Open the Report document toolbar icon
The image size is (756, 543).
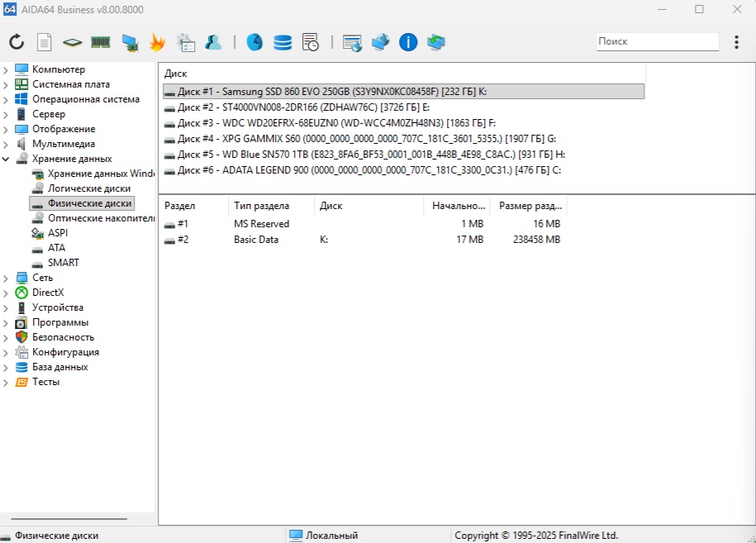(44, 42)
